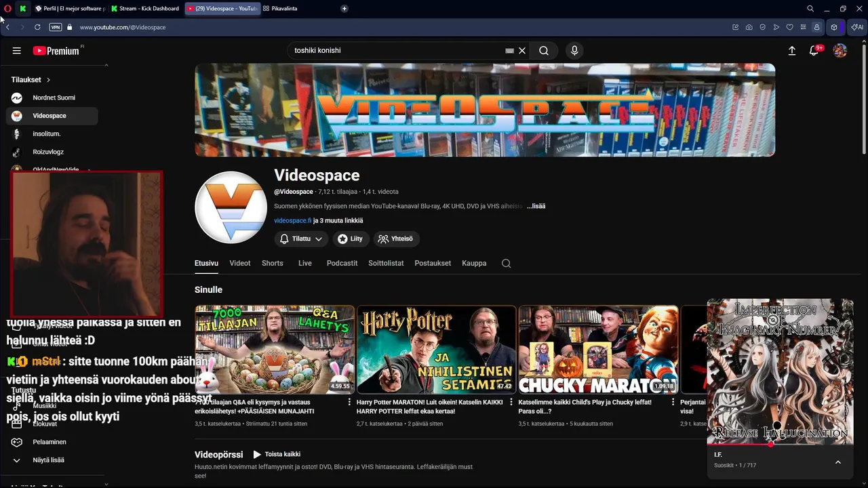Image resolution: width=868 pixels, height=488 pixels.
Task: Switch to the Perfil browser tab
Action: click(x=70, y=9)
